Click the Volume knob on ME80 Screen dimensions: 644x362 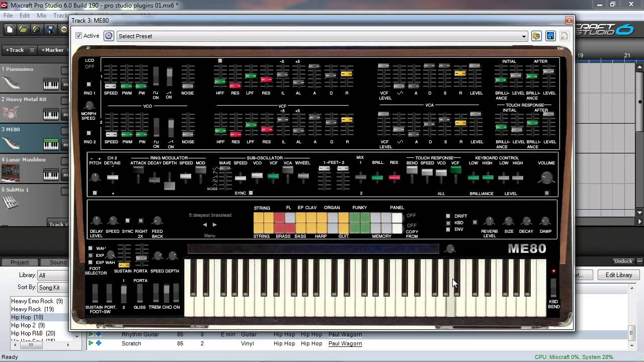click(546, 177)
